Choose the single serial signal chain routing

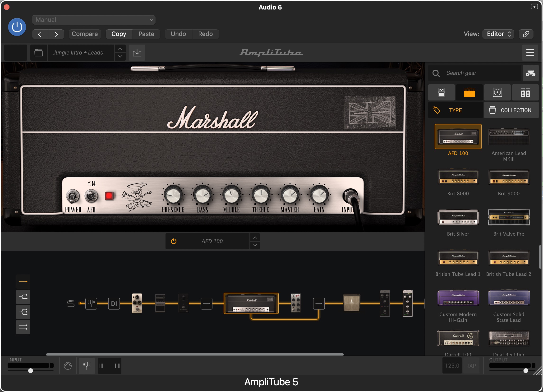pyautogui.click(x=23, y=282)
